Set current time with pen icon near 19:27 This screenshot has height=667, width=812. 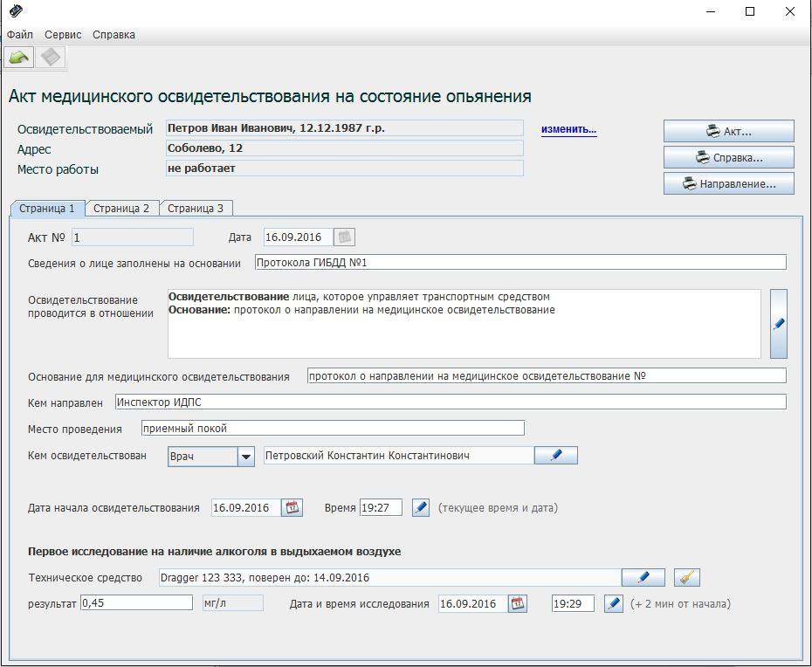(x=421, y=508)
